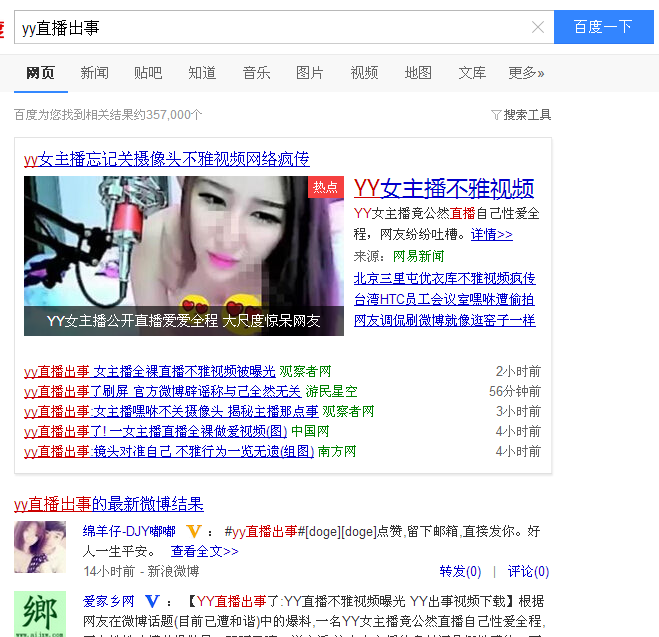This screenshot has width=659, height=637.
Task: Click the 3小时前 timestamp
Action: (x=518, y=411)
